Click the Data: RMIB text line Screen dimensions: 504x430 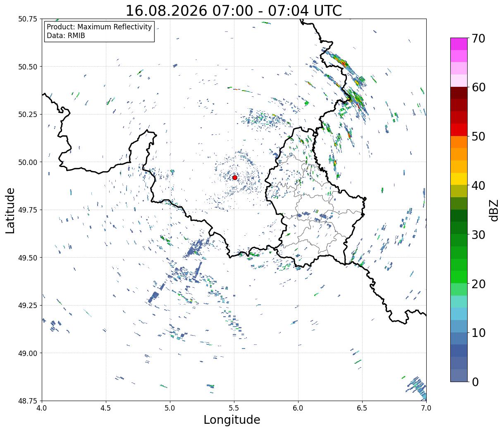coord(66,36)
